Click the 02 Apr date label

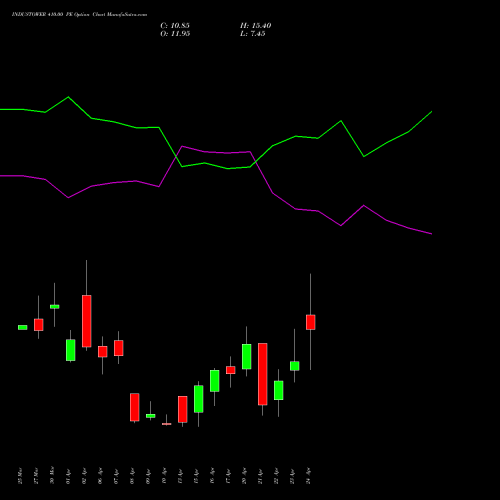pos(84,477)
